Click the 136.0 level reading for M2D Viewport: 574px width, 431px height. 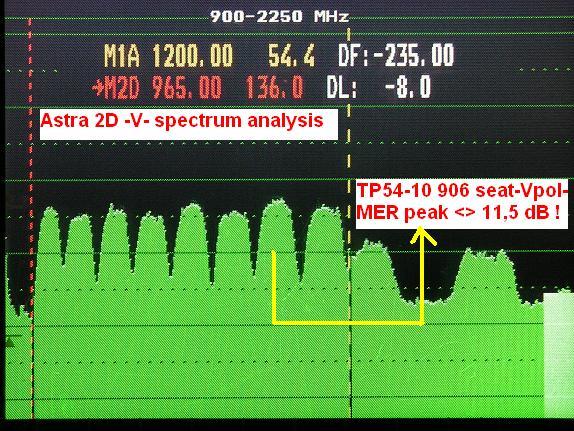pyautogui.click(x=275, y=88)
